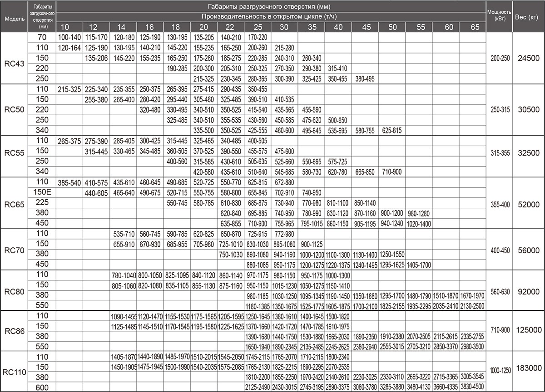
Task: Select the cell reading 1650-1940
Action: coord(257,346)
